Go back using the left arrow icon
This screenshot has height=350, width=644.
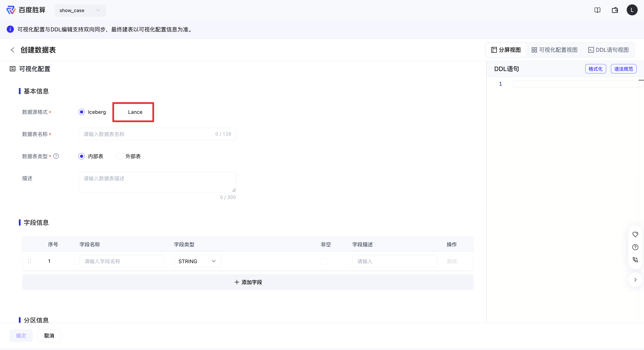[x=12, y=50]
